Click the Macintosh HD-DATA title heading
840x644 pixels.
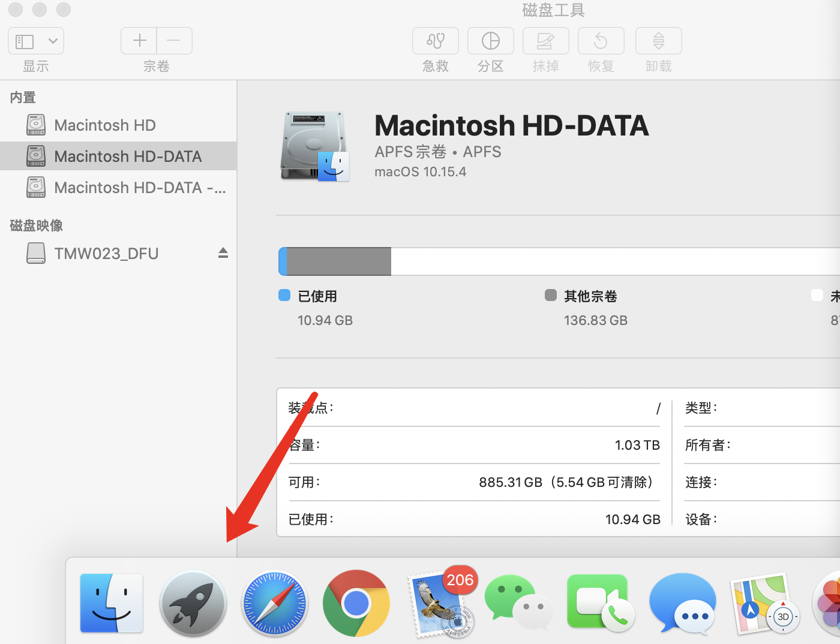coord(512,125)
